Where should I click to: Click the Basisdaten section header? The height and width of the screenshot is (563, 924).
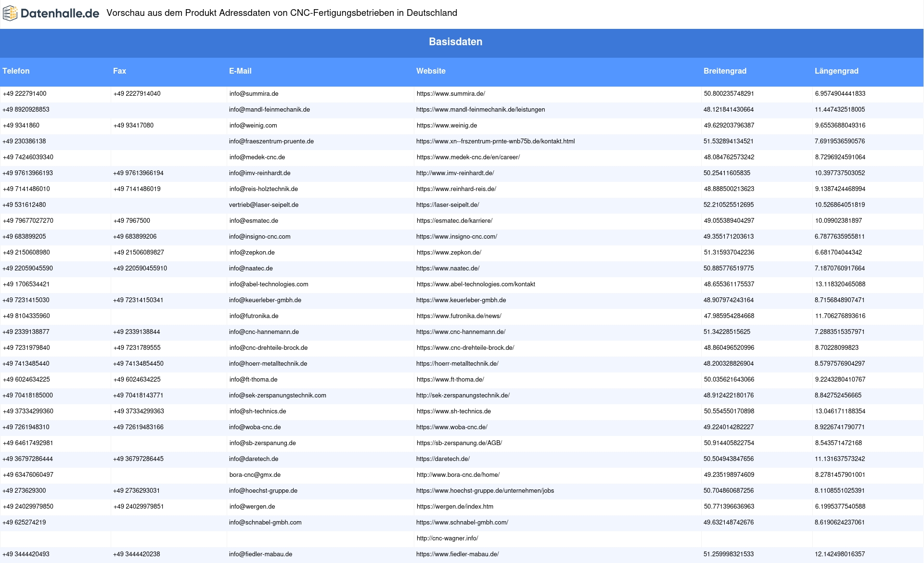[x=456, y=42]
